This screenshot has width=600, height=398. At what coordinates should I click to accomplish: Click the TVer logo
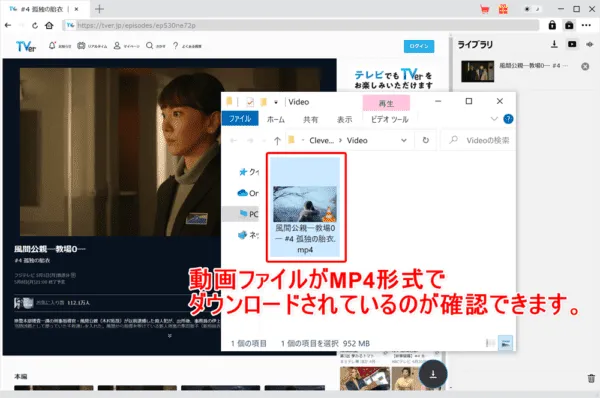coord(26,46)
